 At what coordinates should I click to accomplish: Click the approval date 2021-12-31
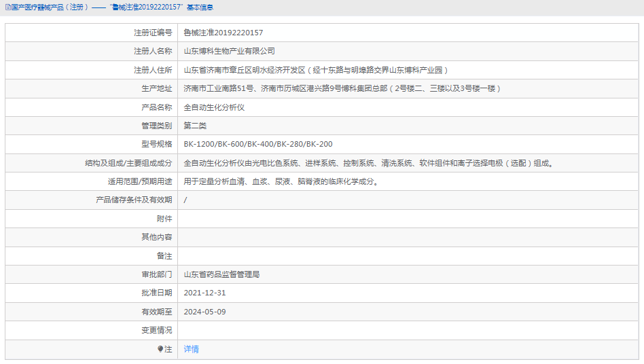204,293
